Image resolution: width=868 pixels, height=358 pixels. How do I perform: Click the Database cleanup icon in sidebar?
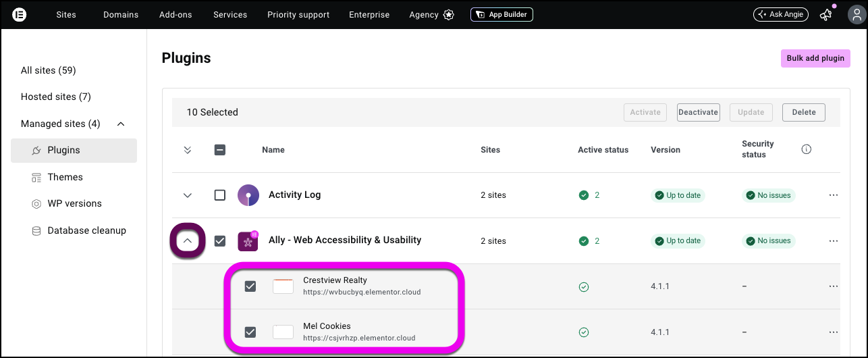(36, 230)
